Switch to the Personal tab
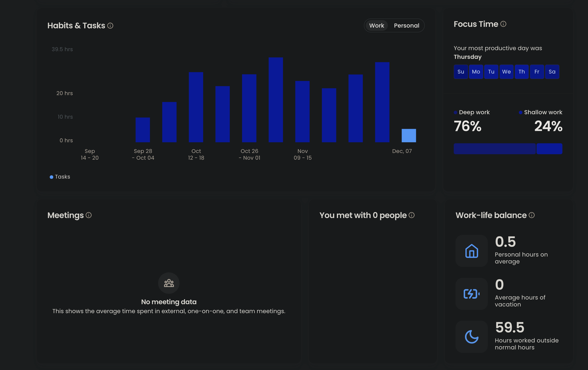Screen dimensions: 588x370 point(406,26)
